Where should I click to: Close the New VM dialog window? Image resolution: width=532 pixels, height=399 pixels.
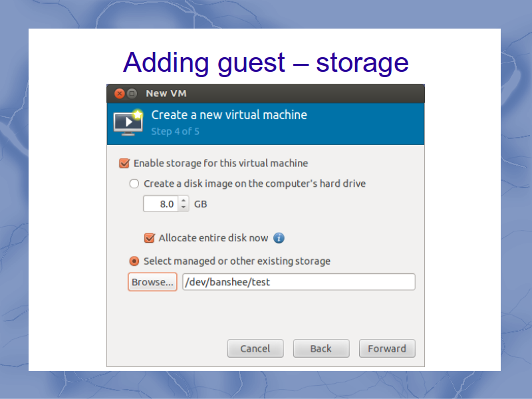click(120, 93)
